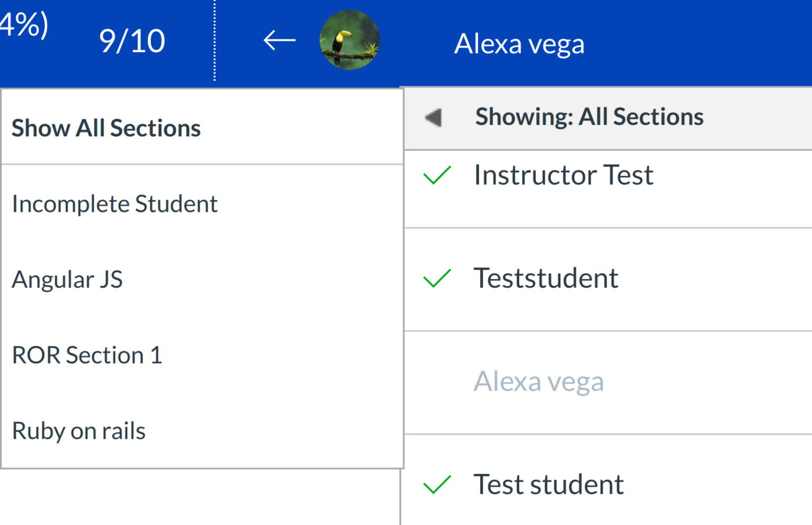Click the green checkmark beside Teststudent
812x525 pixels.
point(437,278)
